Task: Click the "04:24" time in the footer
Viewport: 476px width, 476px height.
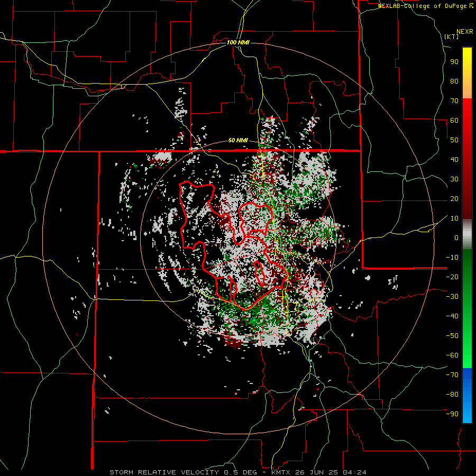Action: [x=354, y=472]
